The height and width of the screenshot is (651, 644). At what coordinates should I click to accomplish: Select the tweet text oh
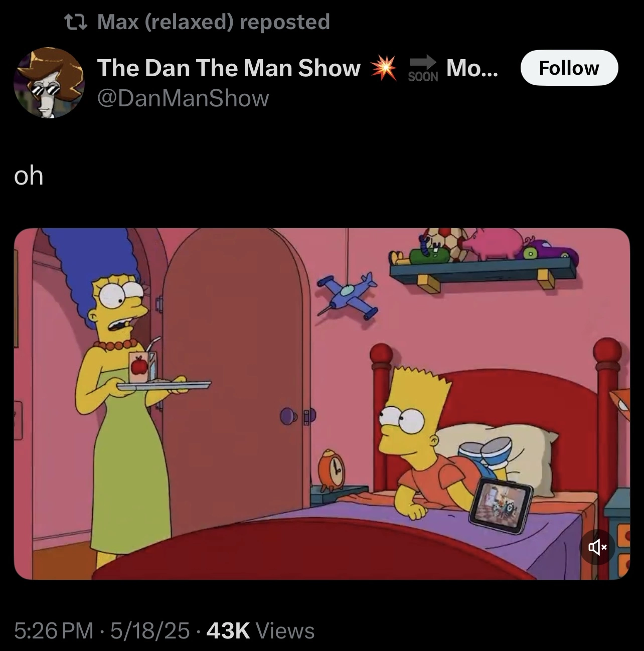pyautogui.click(x=29, y=176)
